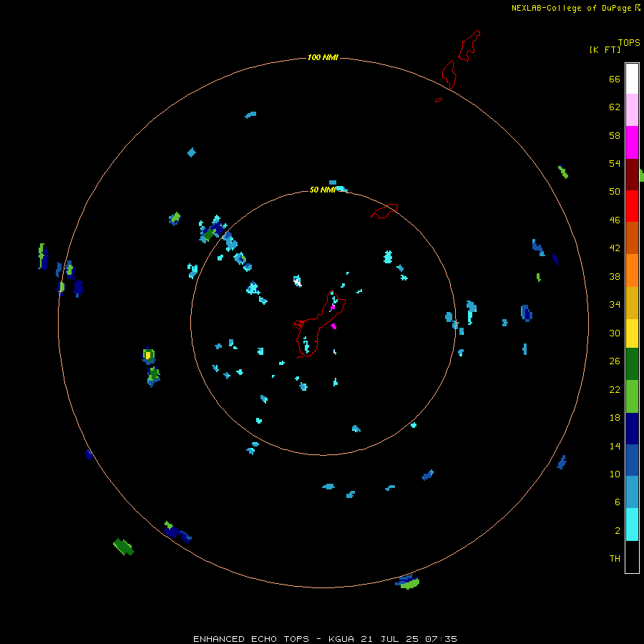The width and height of the screenshot is (644, 644).
Task: Click the dark red 54 kft swatch
Action: coord(632,175)
